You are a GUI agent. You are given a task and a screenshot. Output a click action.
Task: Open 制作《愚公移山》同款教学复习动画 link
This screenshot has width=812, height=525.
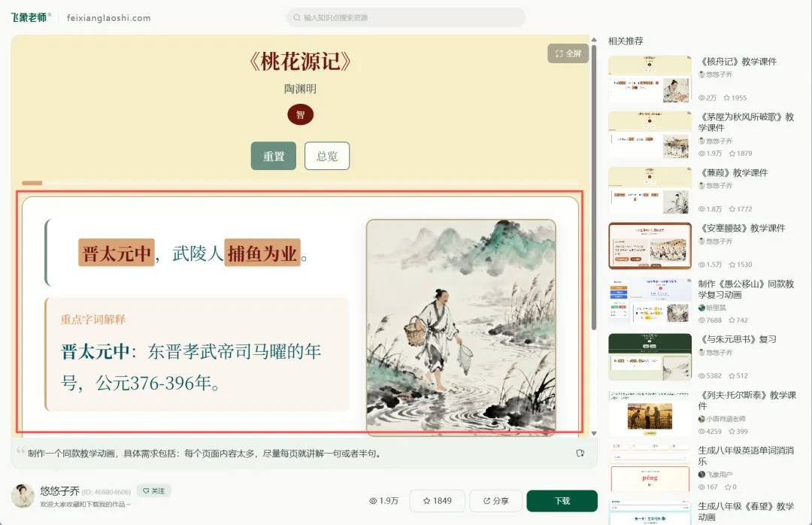point(747,289)
